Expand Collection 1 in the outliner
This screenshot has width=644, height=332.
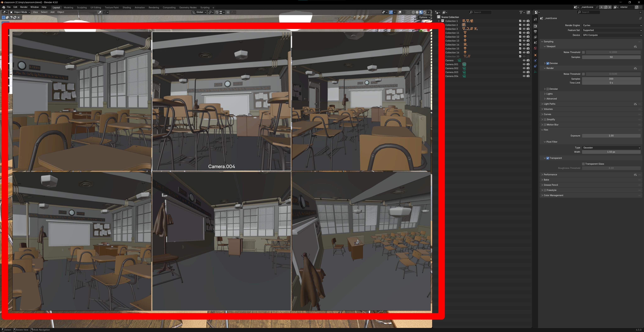pyautogui.click(x=439, y=21)
